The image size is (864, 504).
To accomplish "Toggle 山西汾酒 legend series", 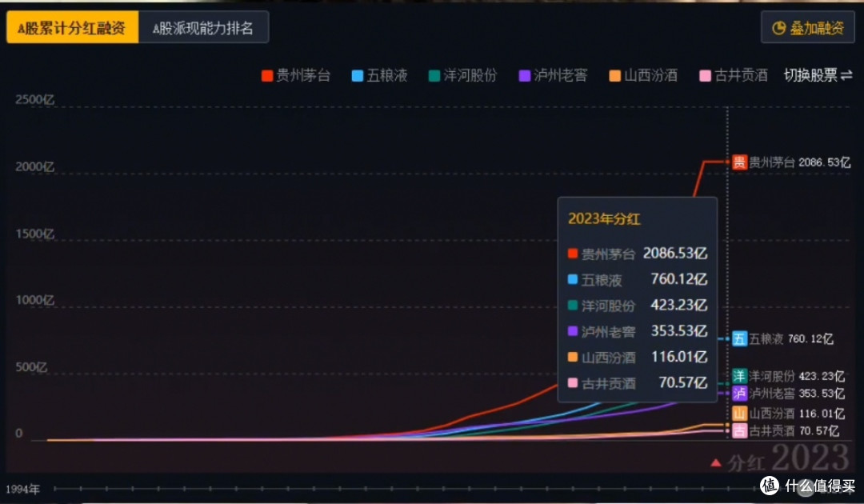I will click(x=643, y=75).
